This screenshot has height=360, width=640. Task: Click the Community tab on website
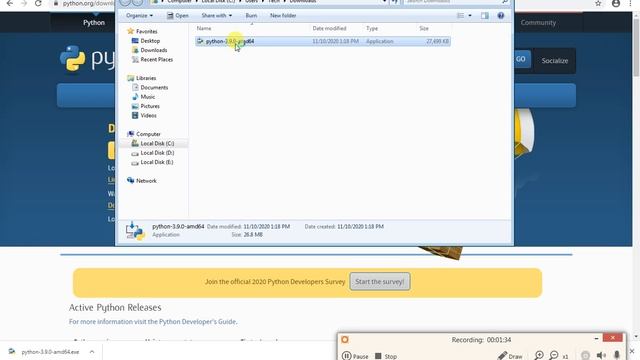(538, 22)
